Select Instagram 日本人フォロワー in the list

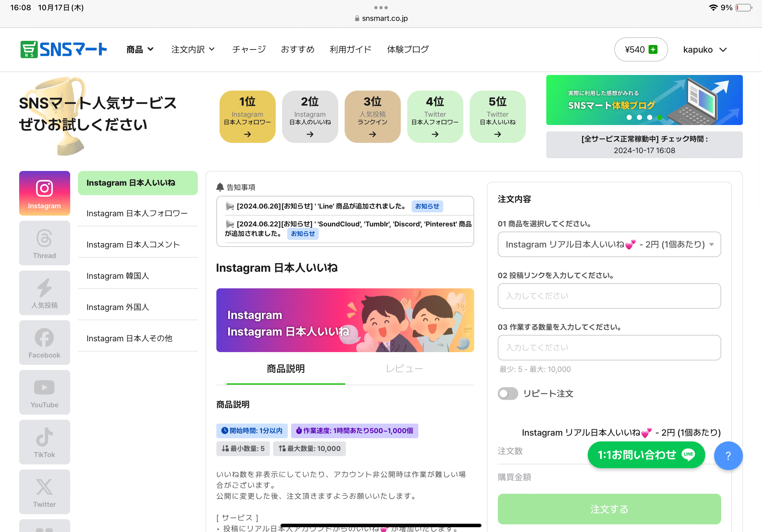click(x=138, y=213)
